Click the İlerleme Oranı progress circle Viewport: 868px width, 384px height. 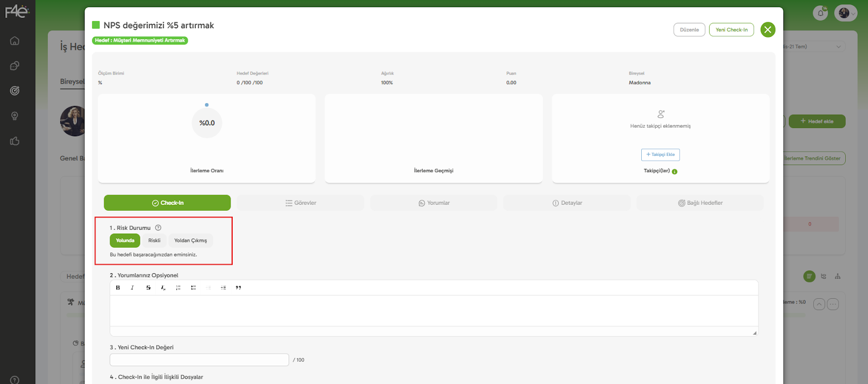click(x=207, y=123)
